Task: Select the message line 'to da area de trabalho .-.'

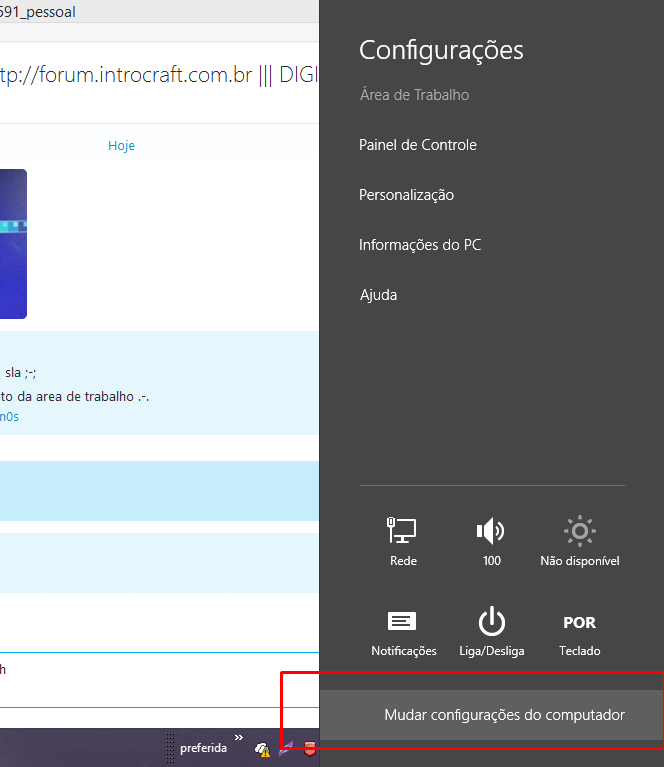Action: 74,396
